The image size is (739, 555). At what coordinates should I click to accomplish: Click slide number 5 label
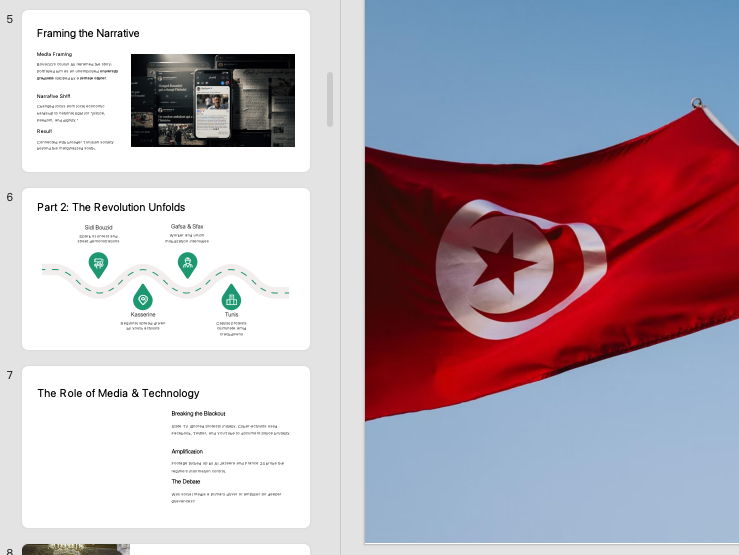(x=9, y=19)
